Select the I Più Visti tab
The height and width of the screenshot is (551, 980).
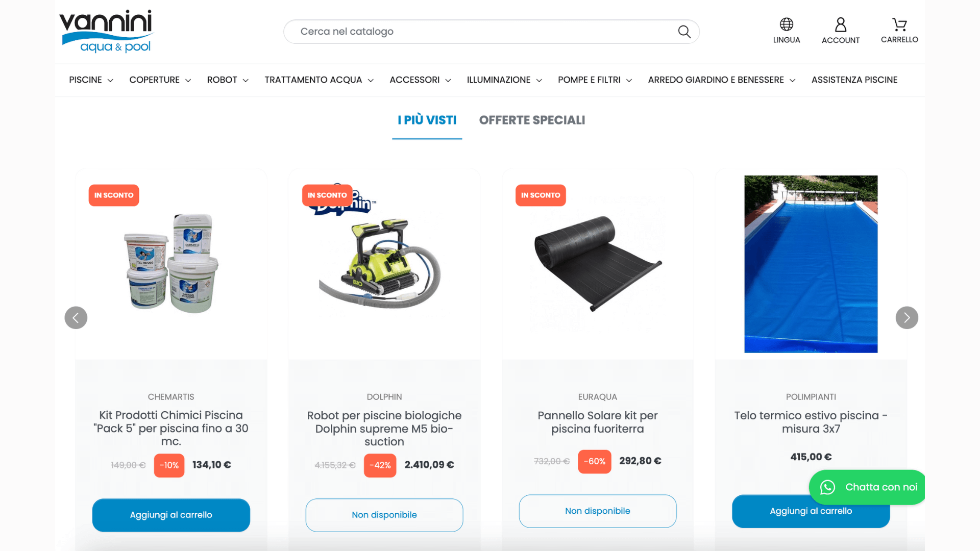click(427, 120)
